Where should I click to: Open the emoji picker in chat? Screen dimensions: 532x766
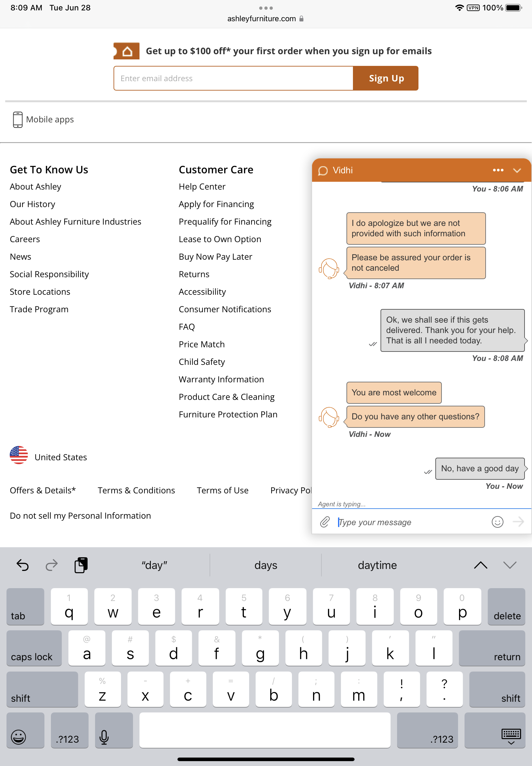click(497, 522)
